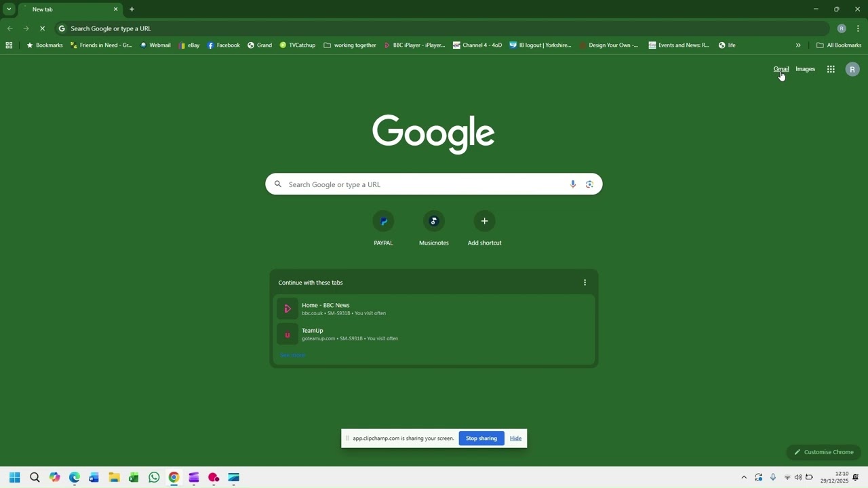Open the Grand bookmark
Screen dimensions: 868x488
coord(260,45)
